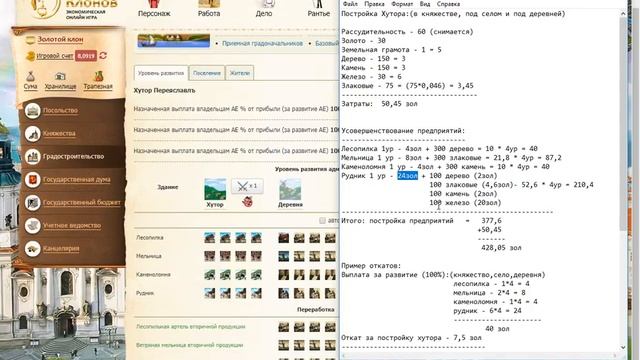
Task: Refresh the game account balance icon
Action: (103, 56)
